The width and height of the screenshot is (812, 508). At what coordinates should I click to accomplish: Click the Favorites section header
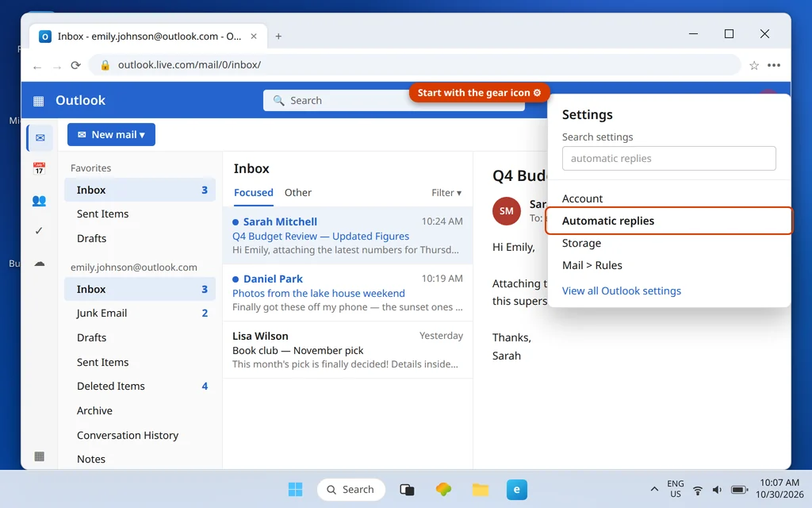90,168
